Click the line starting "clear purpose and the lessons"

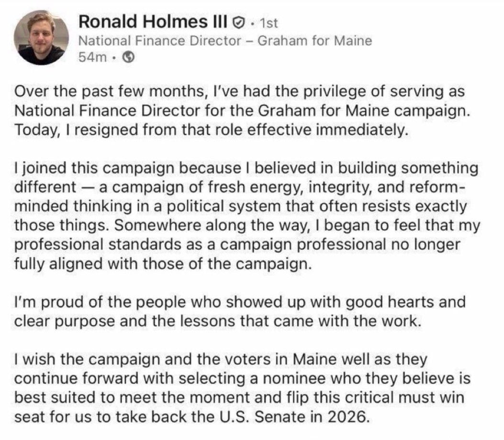point(218,321)
